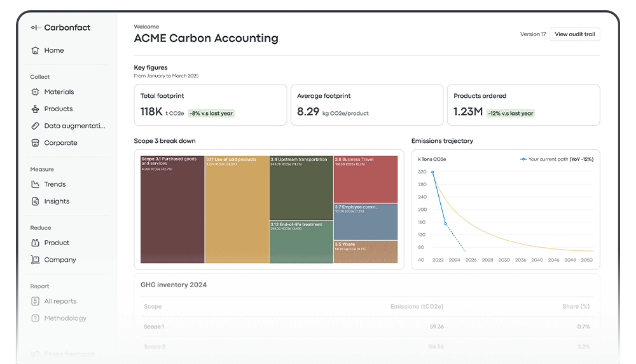Click the Scope 1 table row
The width and height of the screenshot is (636, 364).
pos(367,327)
